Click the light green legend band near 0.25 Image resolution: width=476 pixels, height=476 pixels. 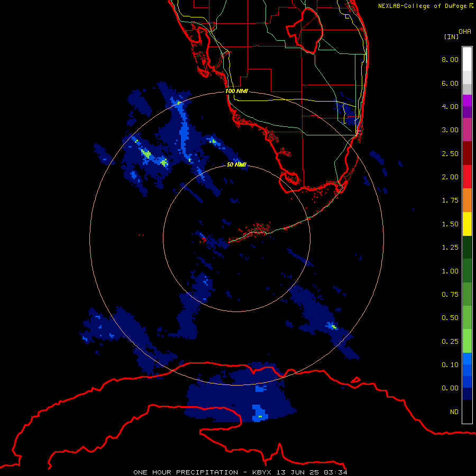(x=467, y=341)
